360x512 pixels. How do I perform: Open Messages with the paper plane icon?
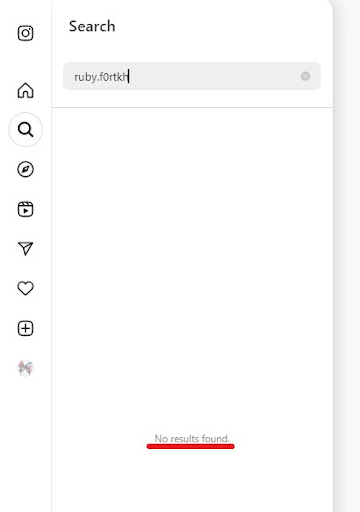click(25, 249)
